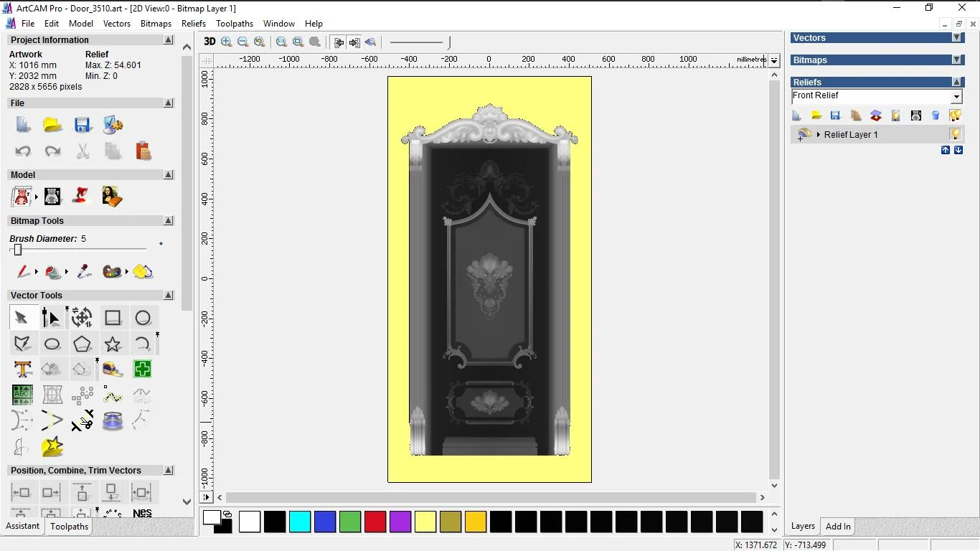Switch to 3D view button

[209, 42]
